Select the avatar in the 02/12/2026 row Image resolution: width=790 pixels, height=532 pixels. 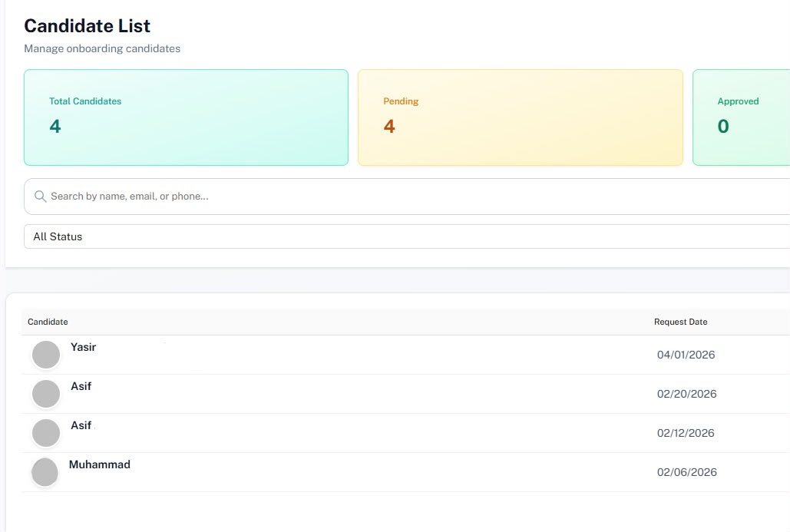pyautogui.click(x=46, y=433)
